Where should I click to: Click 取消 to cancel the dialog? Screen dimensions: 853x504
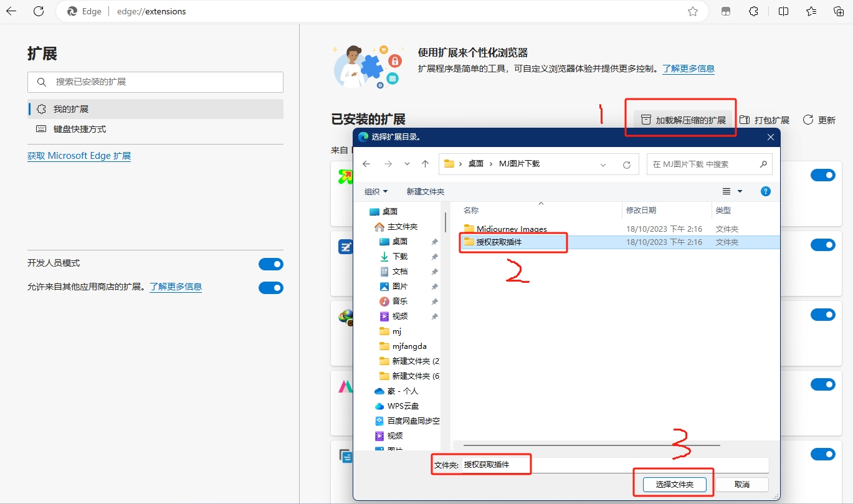click(x=742, y=485)
